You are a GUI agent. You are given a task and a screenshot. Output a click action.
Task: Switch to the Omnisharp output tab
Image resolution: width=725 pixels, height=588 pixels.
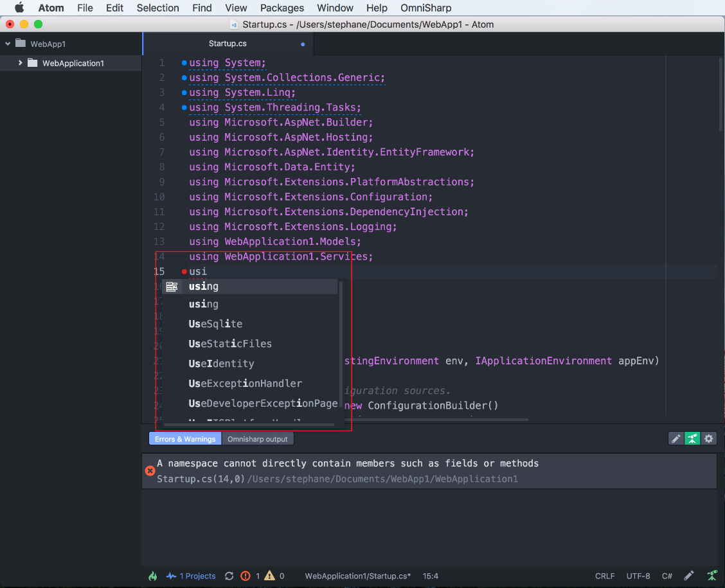pyautogui.click(x=258, y=439)
